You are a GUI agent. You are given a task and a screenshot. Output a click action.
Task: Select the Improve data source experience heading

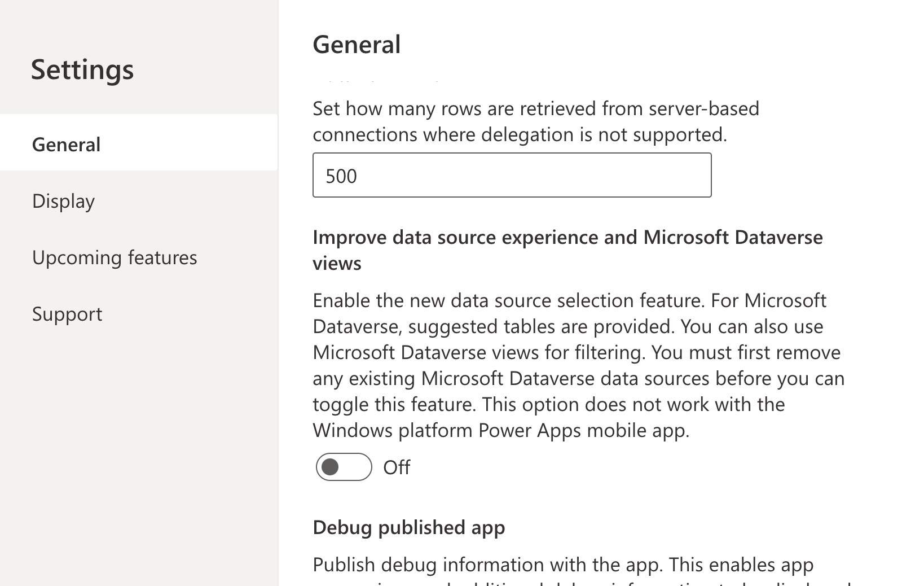tap(567, 250)
